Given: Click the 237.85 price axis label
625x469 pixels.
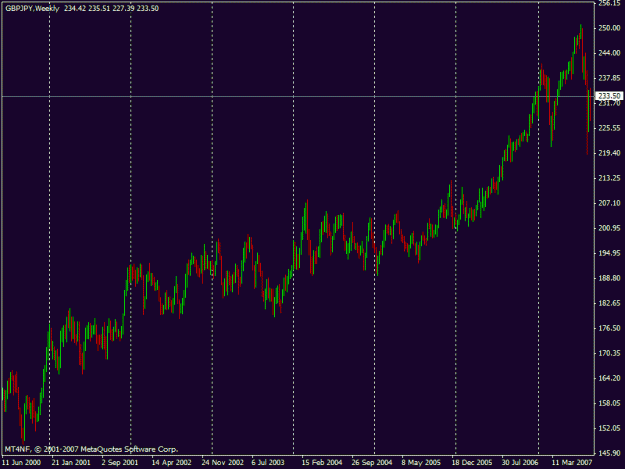Looking at the screenshot, I should pos(609,78).
